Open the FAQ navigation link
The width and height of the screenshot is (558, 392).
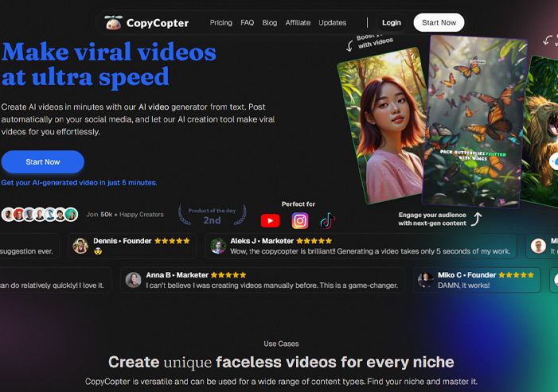[x=247, y=23]
